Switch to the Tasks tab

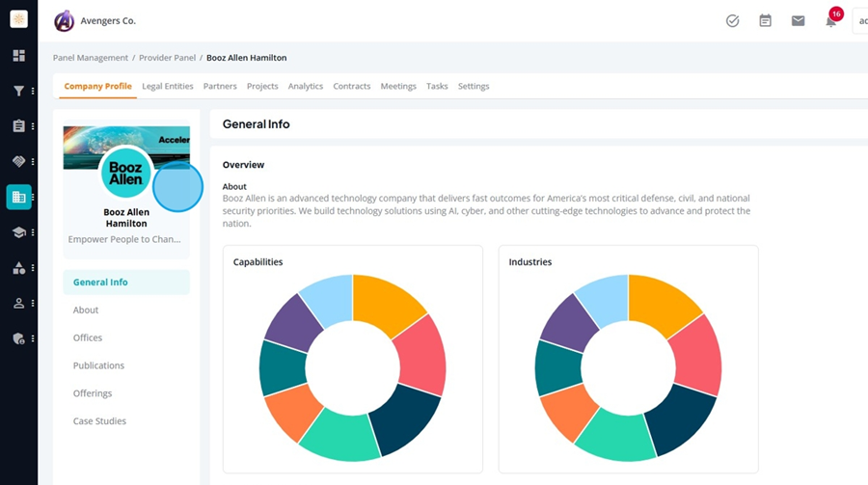(x=437, y=87)
